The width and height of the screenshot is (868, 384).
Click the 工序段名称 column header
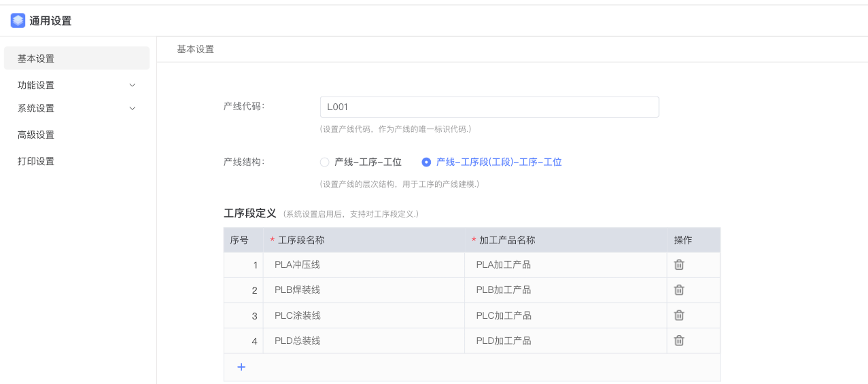301,240
